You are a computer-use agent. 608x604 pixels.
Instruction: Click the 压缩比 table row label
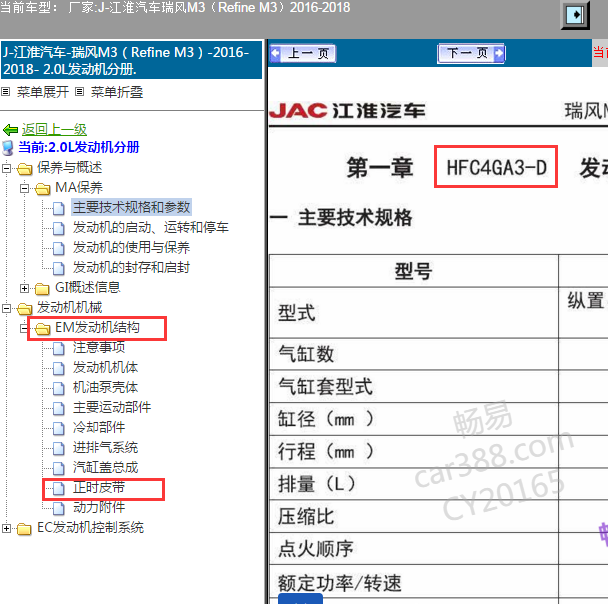[x=306, y=516]
